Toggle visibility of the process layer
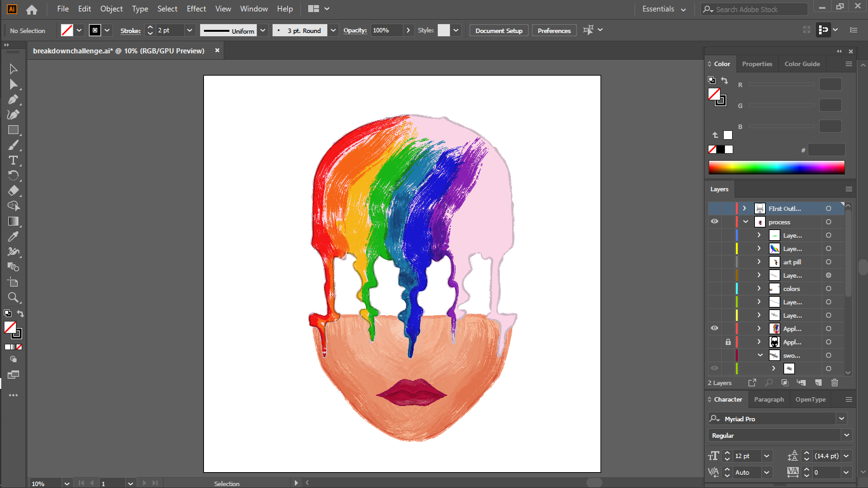Viewport: 868px width, 488px height. (x=715, y=222)
